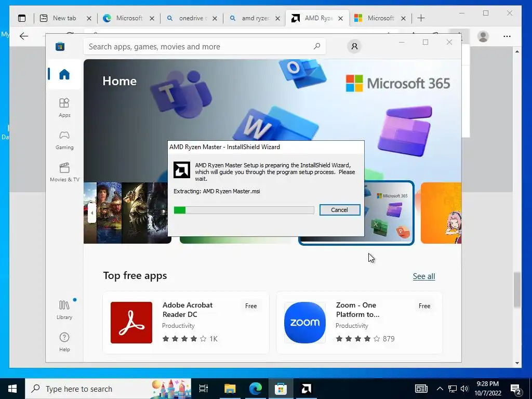
Task: Select the Microsoft 365 carousel thumbnail
Action: (389, 212)
